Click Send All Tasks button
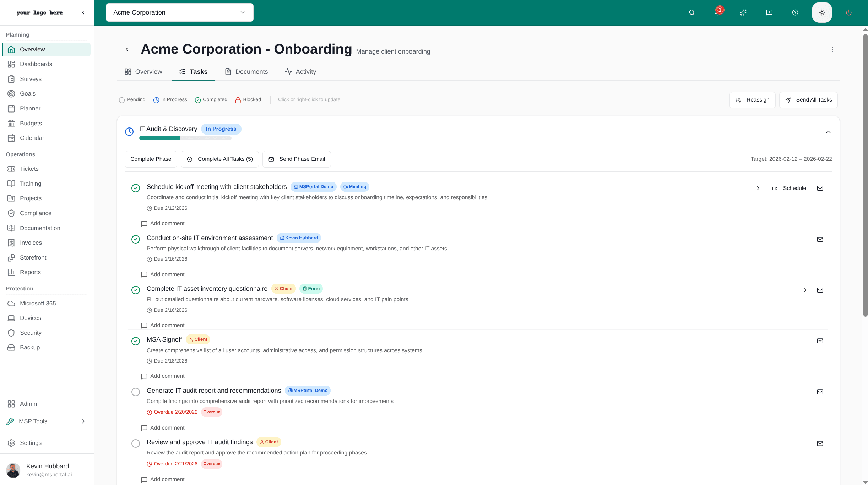The width and height of the screenshot is (868, 485). pos(808,100)
